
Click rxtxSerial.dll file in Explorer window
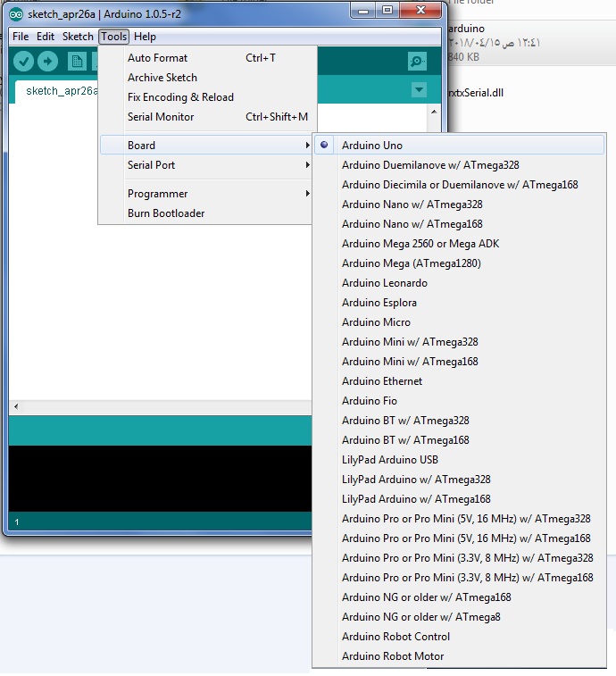click(476, 93)
